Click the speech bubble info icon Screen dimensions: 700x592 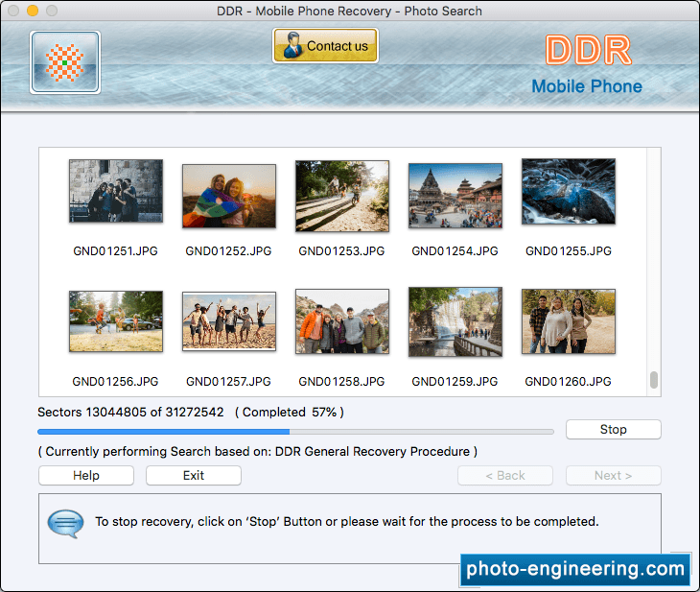tap(65, 523)
